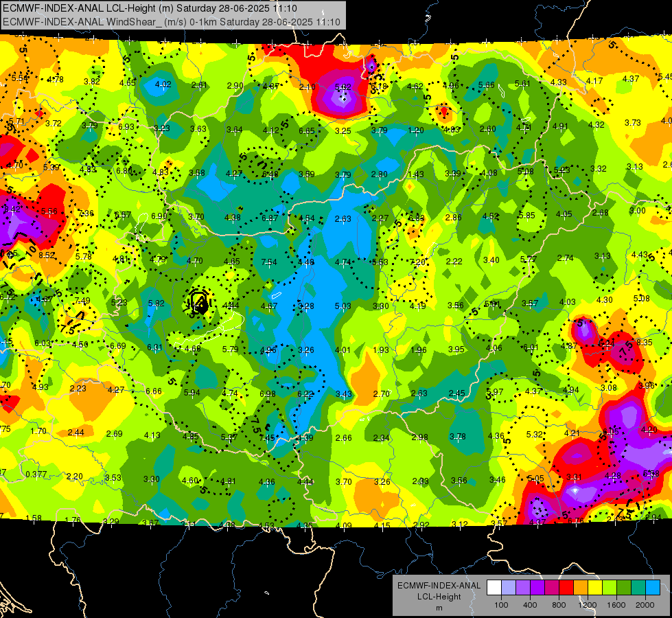672x618 pixels.
Task: Click the LCL-Height title line in header
Action: (150, 8)
